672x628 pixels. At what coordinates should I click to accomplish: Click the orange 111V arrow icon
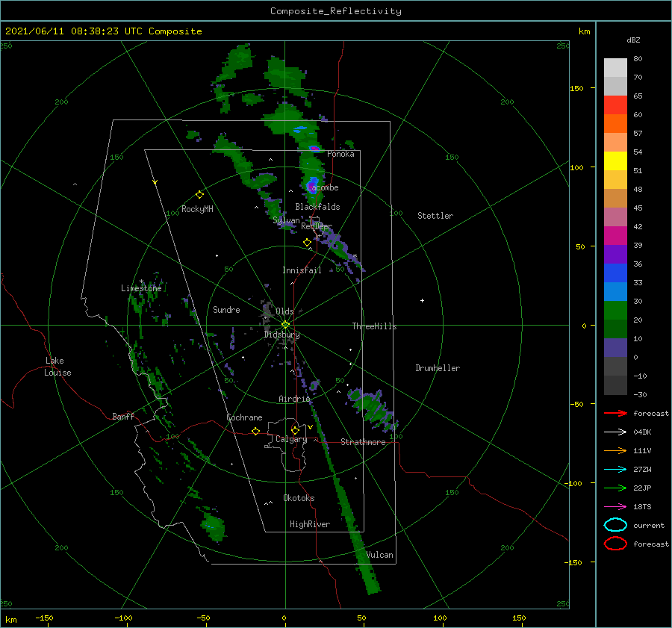point(615,450)
